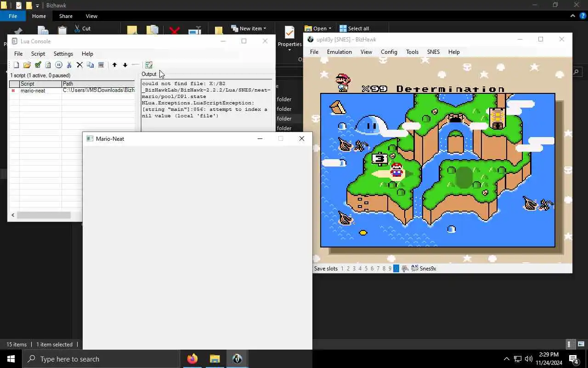The height and width of the screenshot is (368, 588).
Task: Click the Reload Script icon
Action: pos(48,65)
